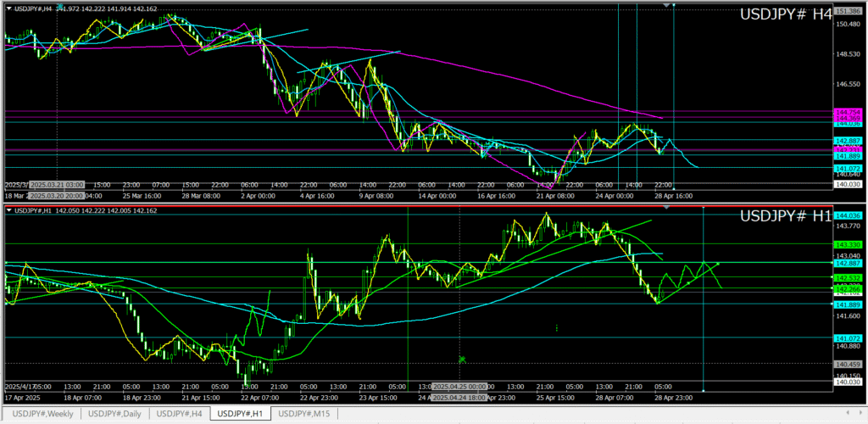
Task: Click the USDJPY# H4 chart title text
Action: [786, 15]
